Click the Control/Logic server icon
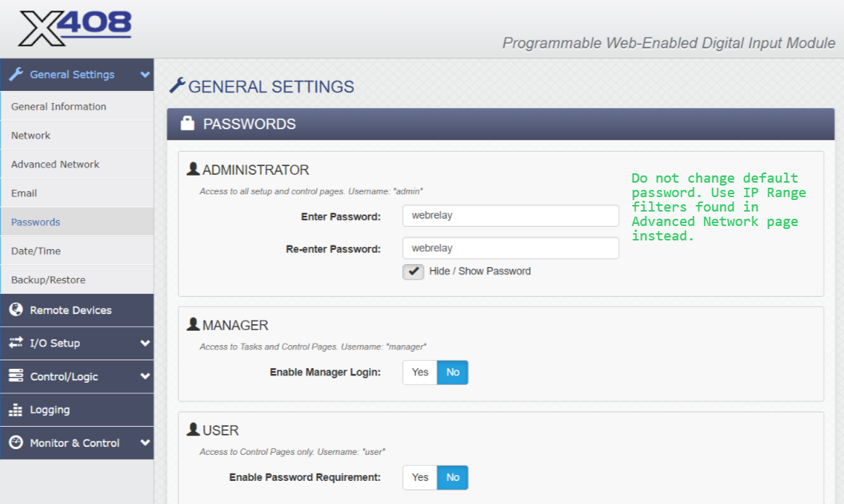Viewport: 844px width, 504px height. [x=16, y=376]
